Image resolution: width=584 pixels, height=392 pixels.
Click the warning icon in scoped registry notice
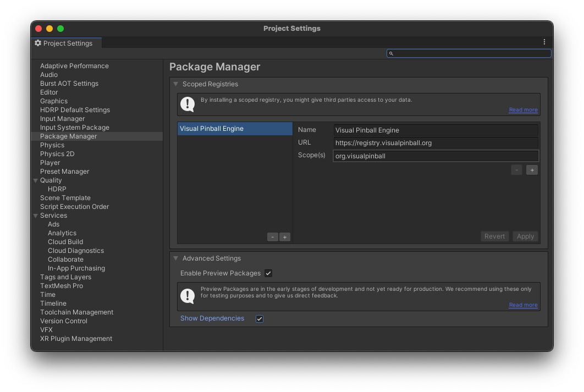click(x=188, y=104)
